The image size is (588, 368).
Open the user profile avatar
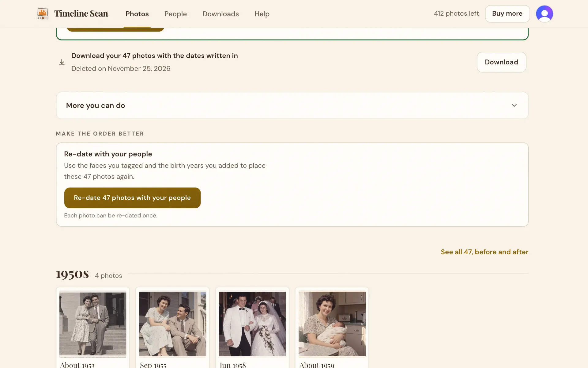pos(544,14)
